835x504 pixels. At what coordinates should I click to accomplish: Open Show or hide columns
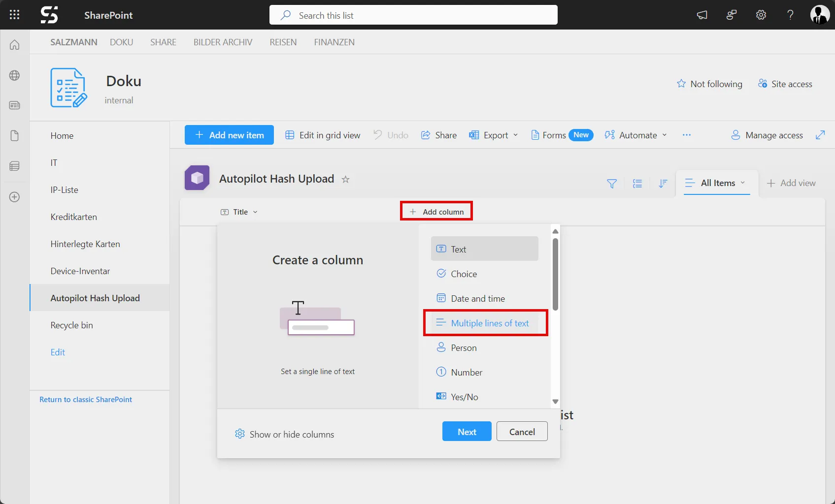coord(285,434)
